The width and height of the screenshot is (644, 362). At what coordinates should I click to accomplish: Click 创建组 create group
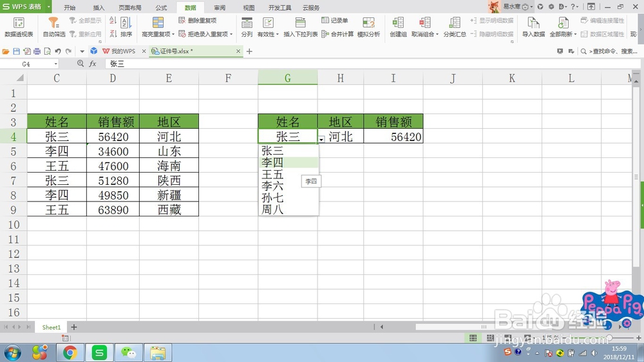[398, 27]
